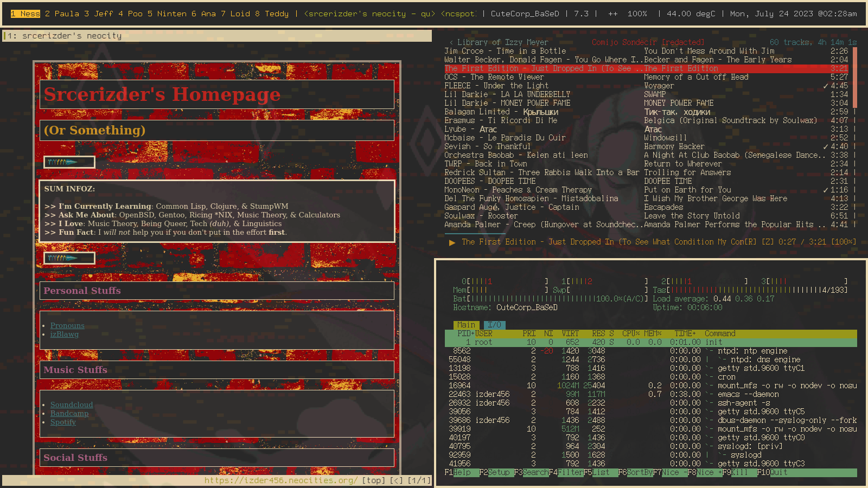Screen dimensions: 868x488
Task: Sort by the CPU% column header
Action: (630, 333)
